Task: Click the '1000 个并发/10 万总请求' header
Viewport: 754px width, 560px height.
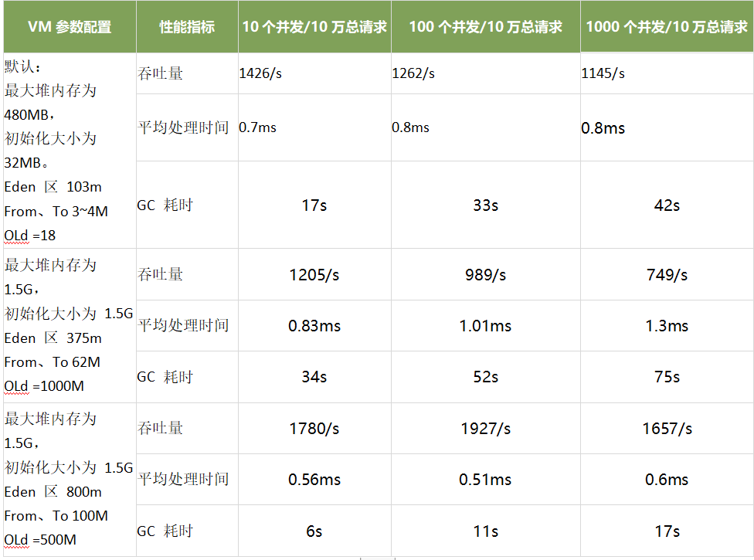Action: 667,26
